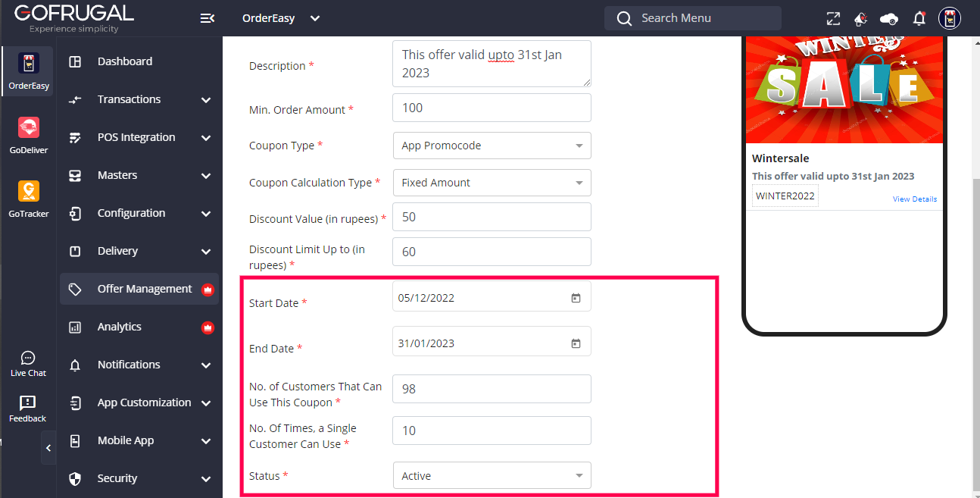Open Live Chat support
The image size is (980, 498).
point(29,364)
